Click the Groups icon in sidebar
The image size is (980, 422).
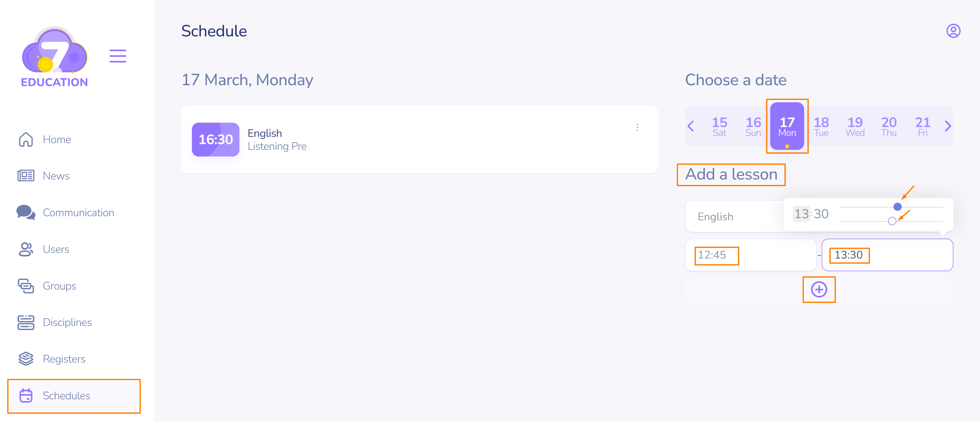coord(26,286)
